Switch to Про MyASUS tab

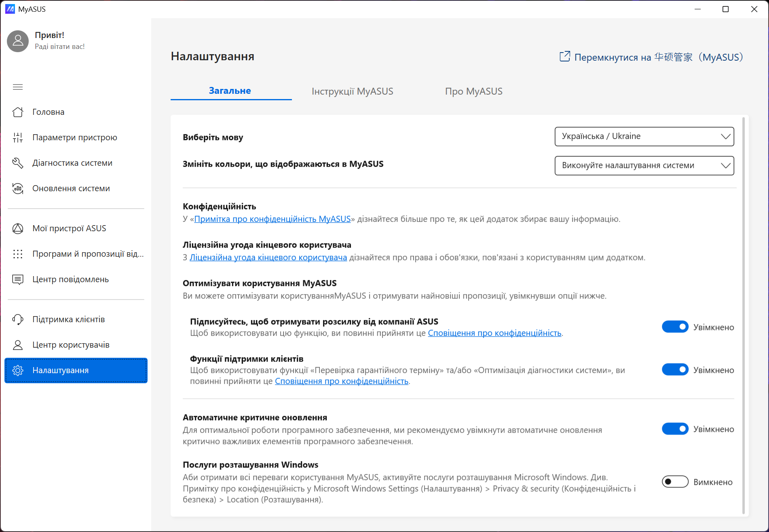pyautogui.click(x=473, y=91)
